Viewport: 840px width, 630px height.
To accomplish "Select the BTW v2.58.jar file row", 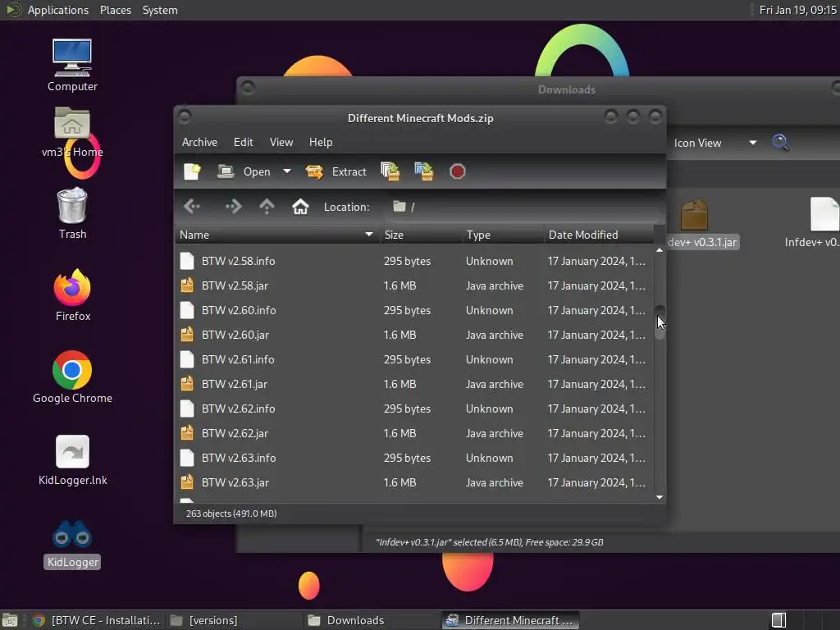I will 414,285.
